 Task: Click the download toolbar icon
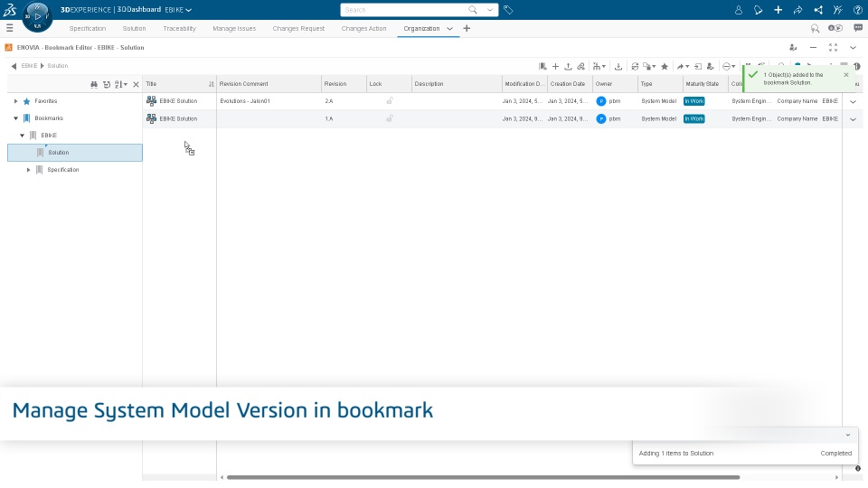click(618, 66)
